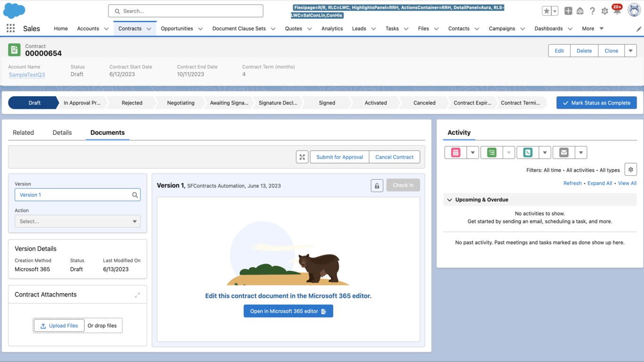Click the New Event calendar icon
The height and width of the screenshot is (362, 644).
(456, 153)
